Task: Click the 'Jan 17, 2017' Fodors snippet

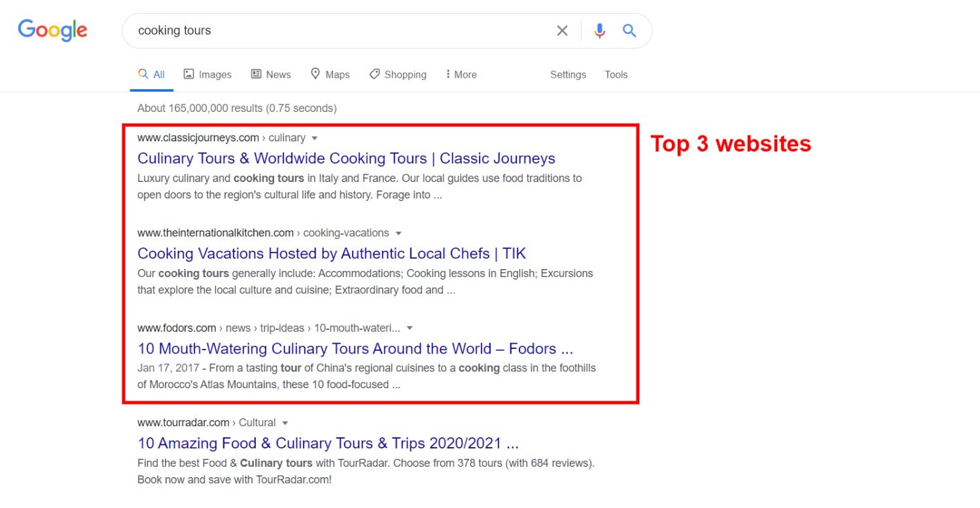Action: (366, 376)
